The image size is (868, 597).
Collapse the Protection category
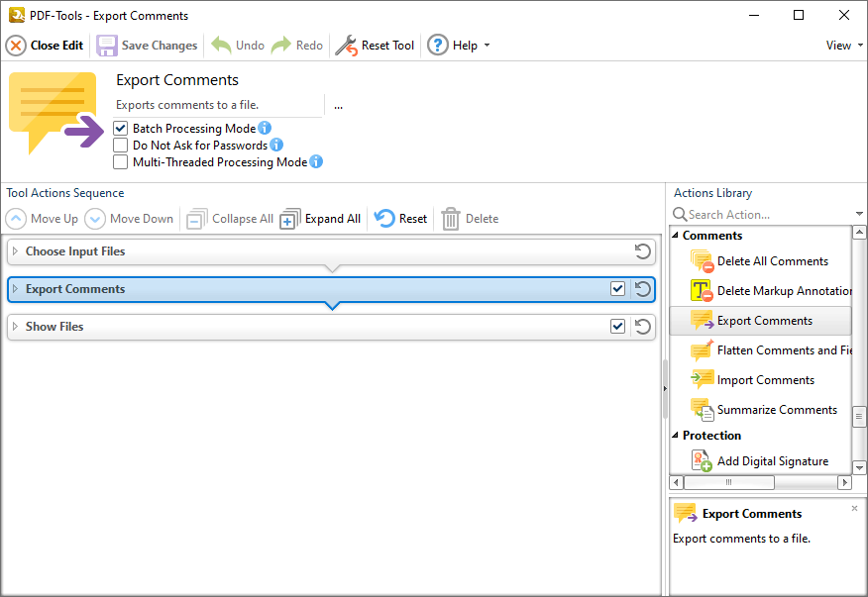(676, 436)
